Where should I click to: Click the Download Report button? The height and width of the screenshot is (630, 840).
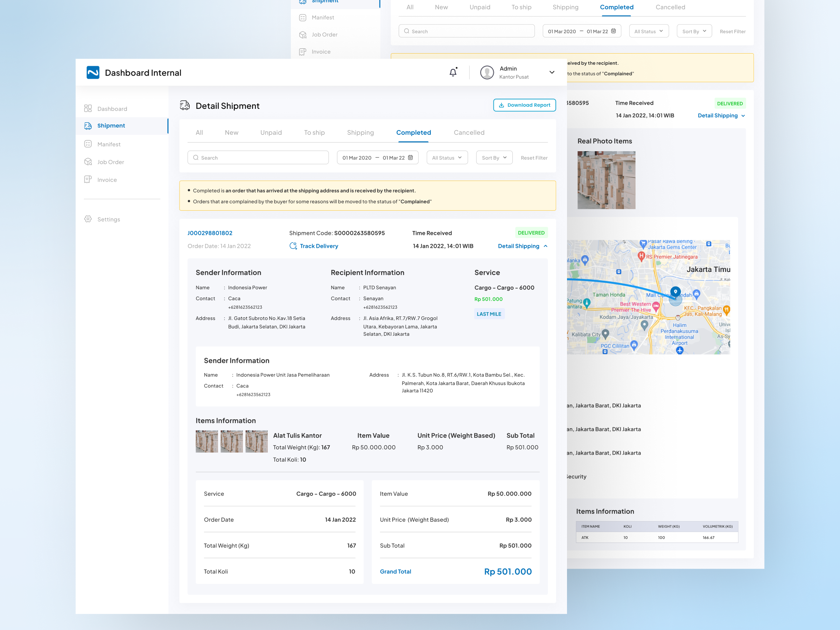[524, 105]
